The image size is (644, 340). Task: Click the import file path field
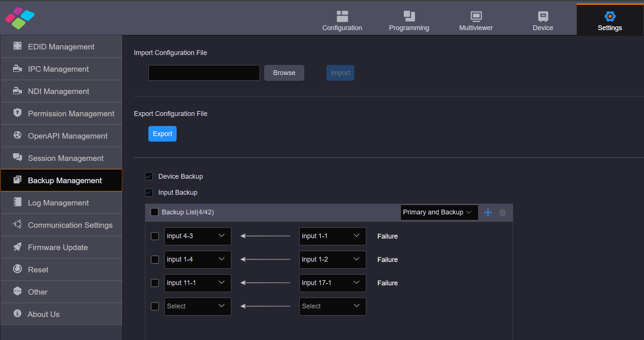(x=204, y=73)
